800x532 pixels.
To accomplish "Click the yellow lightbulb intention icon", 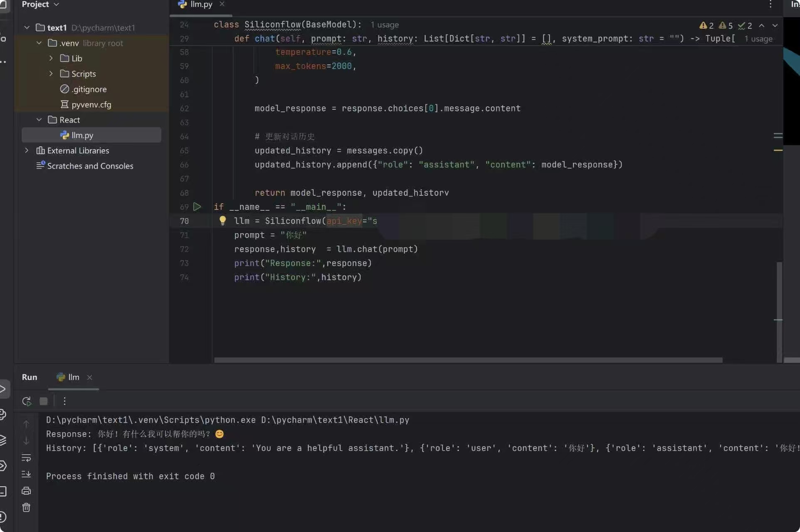I will pyautogui.click(x=222, y=221).
